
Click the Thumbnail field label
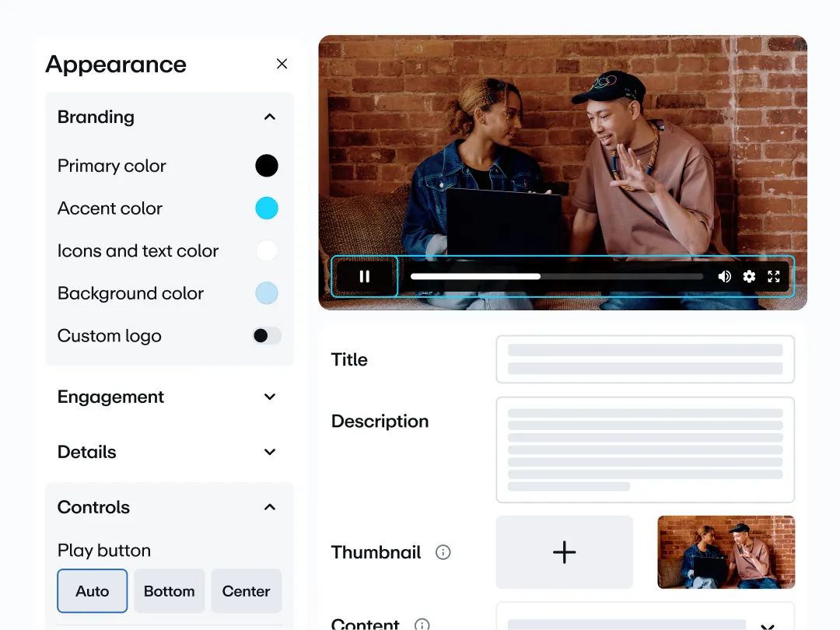376,552
